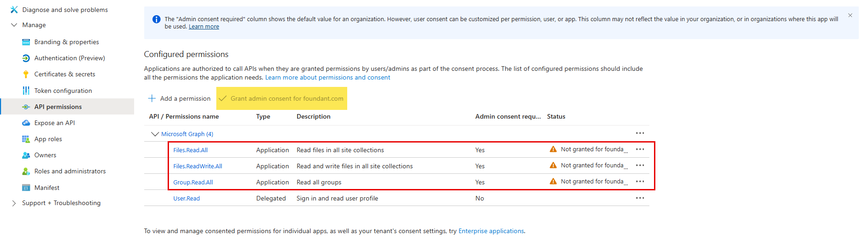Click warning icon in Group.Read.All row
This screenshot has width=868, height=246.
(x=553, y=182)
